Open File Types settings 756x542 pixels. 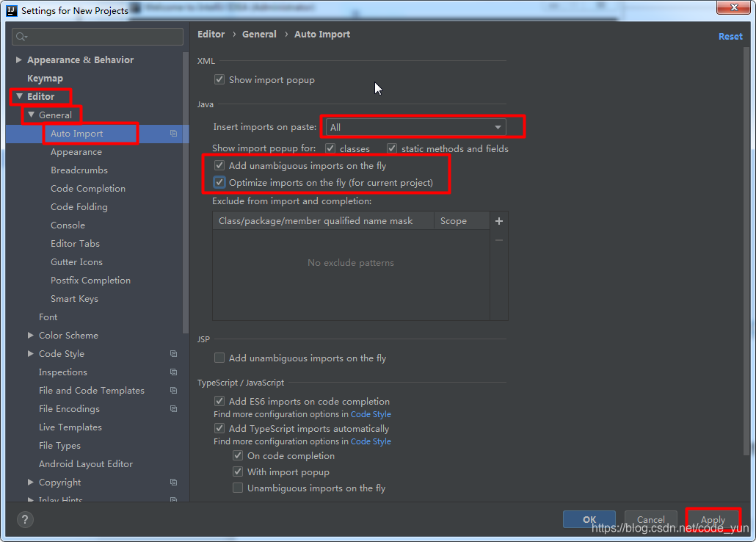tap(59, 446)
